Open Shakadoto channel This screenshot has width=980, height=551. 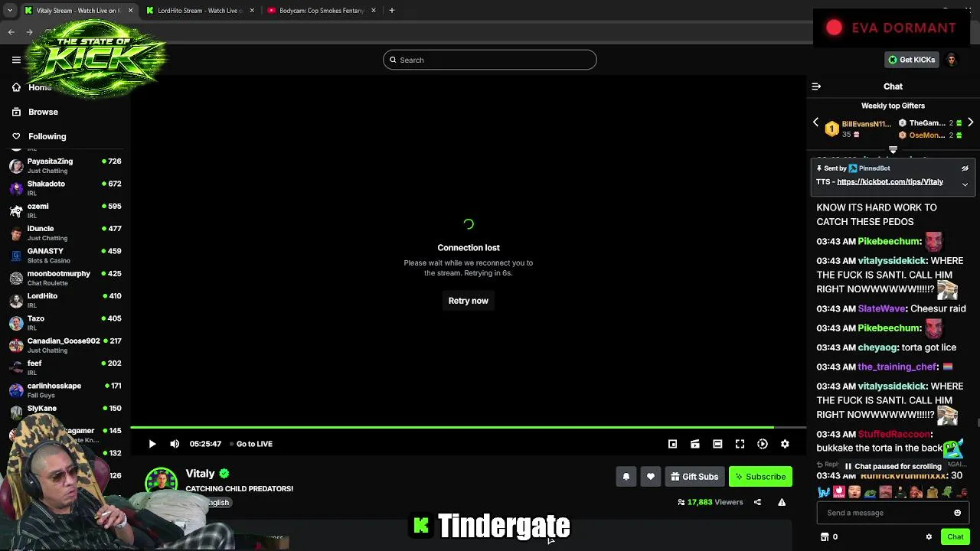(x=65, y=188)
